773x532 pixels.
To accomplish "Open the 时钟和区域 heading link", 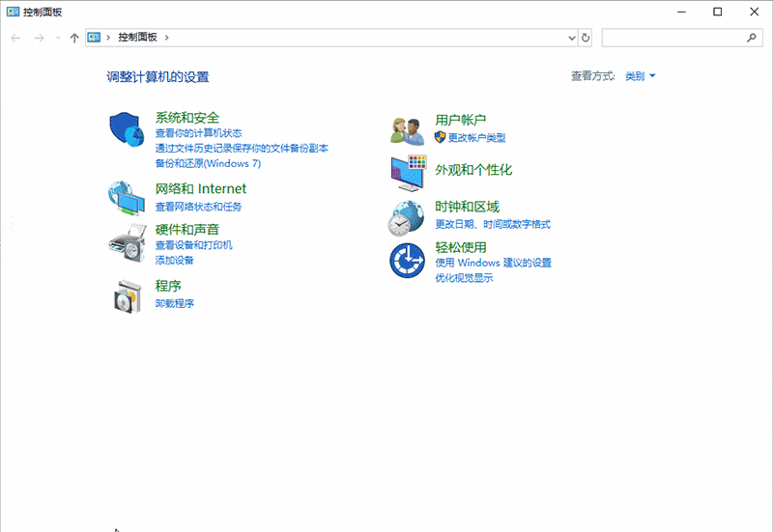I will [467, 207].
